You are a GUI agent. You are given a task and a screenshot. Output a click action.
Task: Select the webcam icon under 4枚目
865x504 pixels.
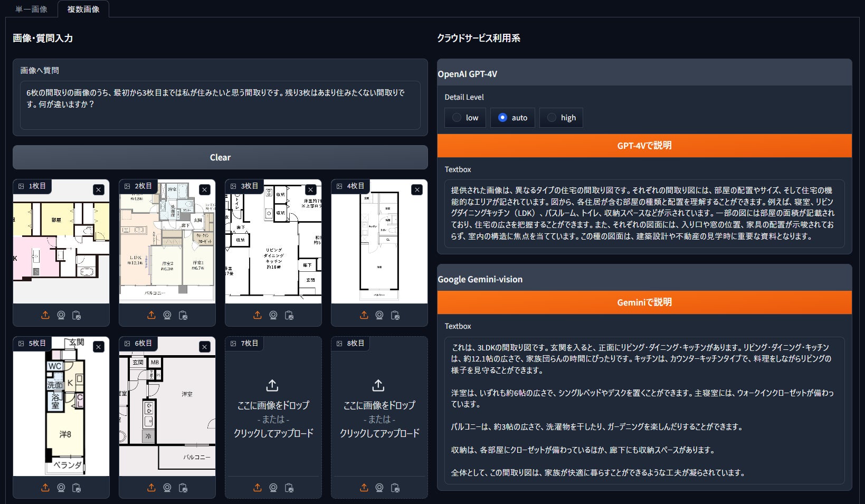pyautogui.click(x=379, y=315)
